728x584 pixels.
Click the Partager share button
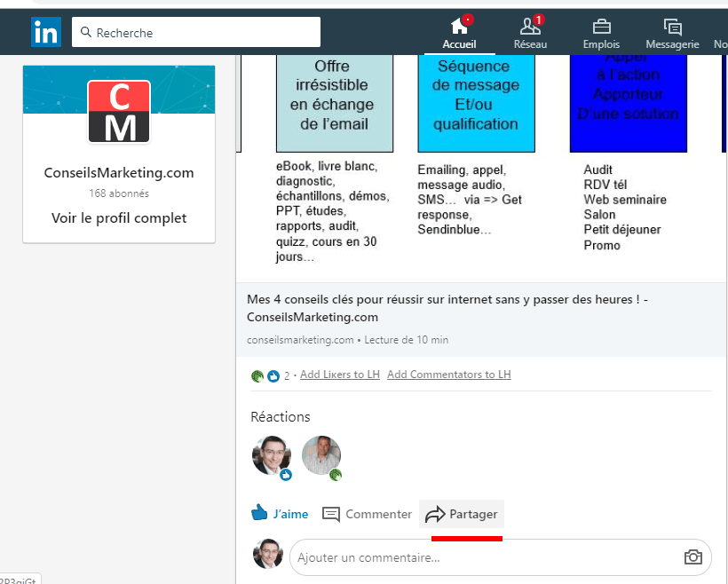[x=462, y=514]
